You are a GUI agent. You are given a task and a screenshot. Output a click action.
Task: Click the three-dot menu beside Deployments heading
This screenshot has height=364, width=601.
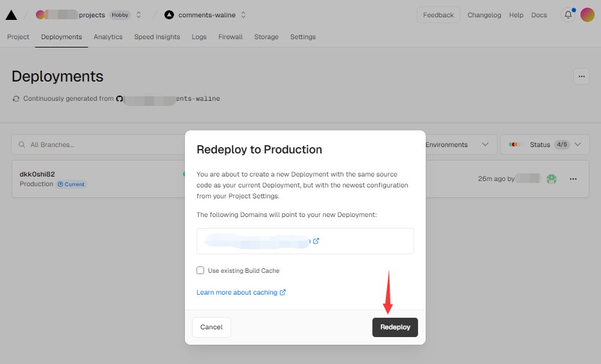pos(581,76)
